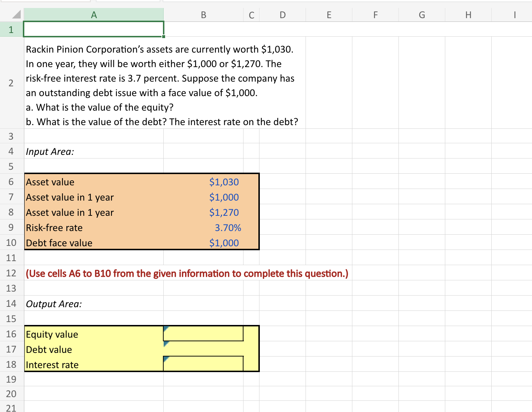
Task: Select the $1,000 value in row 7
Action: [x=203, y=197]
